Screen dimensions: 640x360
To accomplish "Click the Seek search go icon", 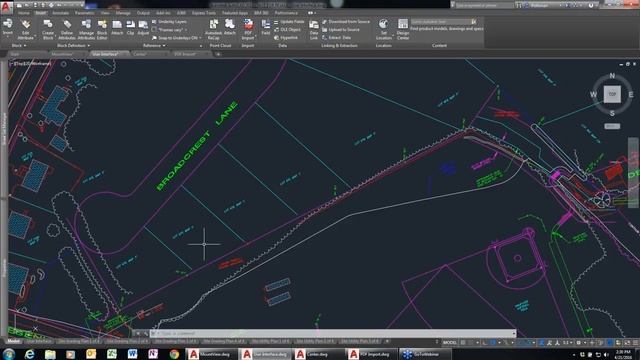I will pyautogui.click(x=473, y=22).
